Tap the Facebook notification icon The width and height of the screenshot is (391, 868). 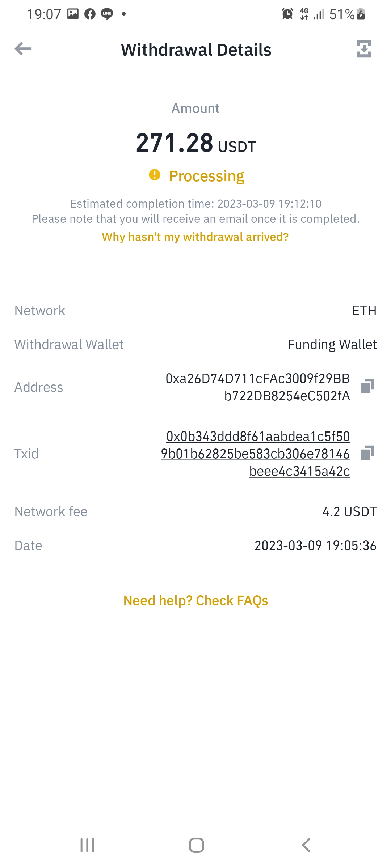[x=90, y=14]
